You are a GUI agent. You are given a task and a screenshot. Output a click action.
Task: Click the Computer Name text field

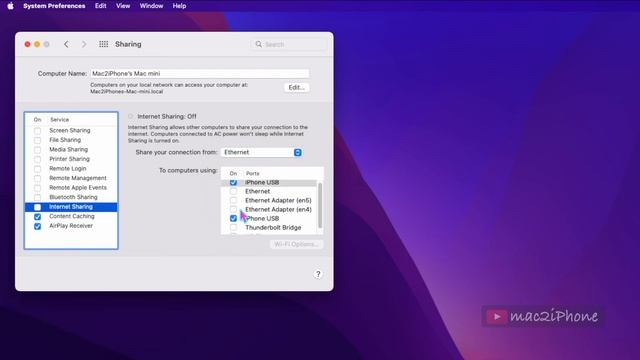pyautogui.click(x=200, y=73)
